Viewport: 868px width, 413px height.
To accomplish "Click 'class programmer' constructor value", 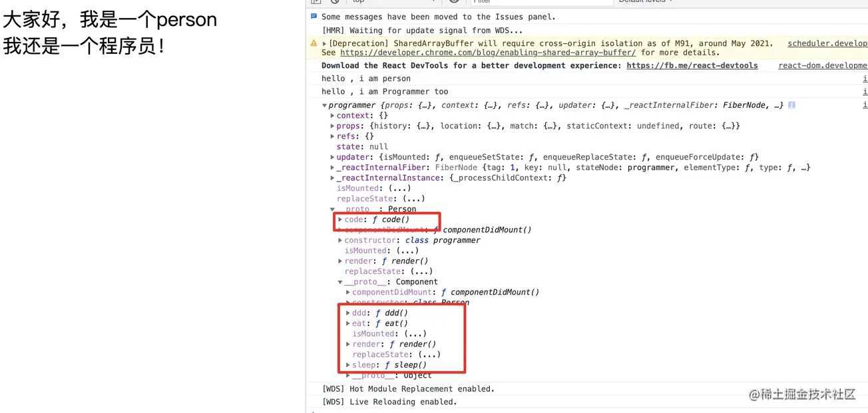I will point(442,240).
